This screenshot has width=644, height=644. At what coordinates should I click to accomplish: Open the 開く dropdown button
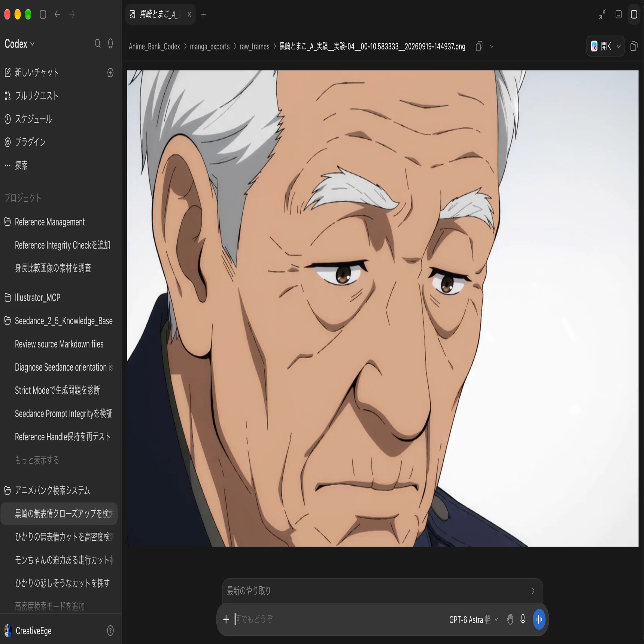(x=605, y=46)
